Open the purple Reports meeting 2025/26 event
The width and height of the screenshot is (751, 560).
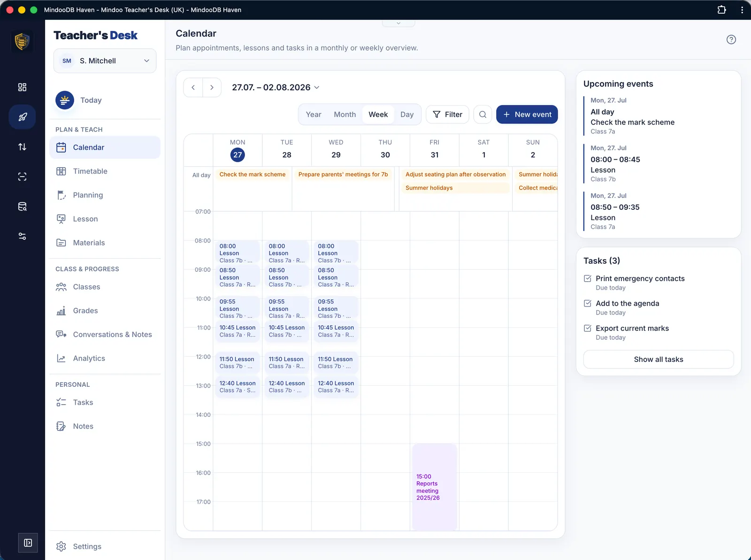point(434,487)
